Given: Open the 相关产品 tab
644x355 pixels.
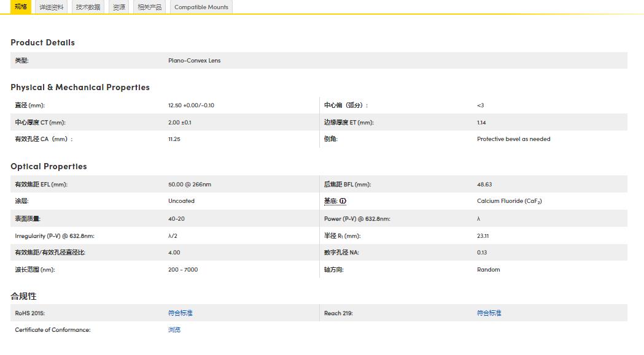Looking at the screenshot, I should (x=150, y=7).
